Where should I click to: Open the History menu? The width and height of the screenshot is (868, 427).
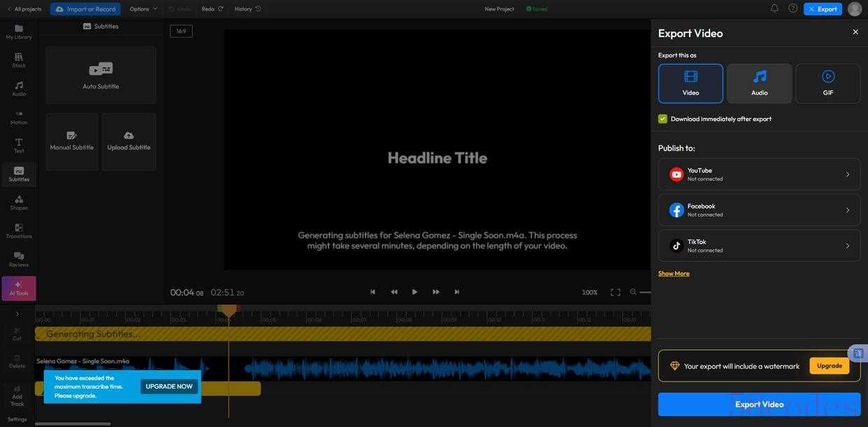[x=247, y=9]
